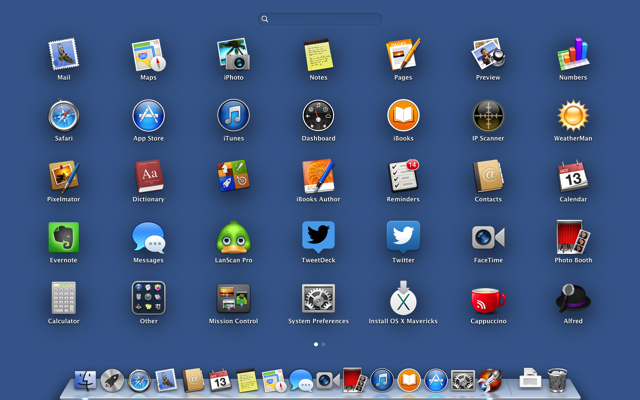
Task: Open Contacts from the Dock
Action: coord(193,380)
